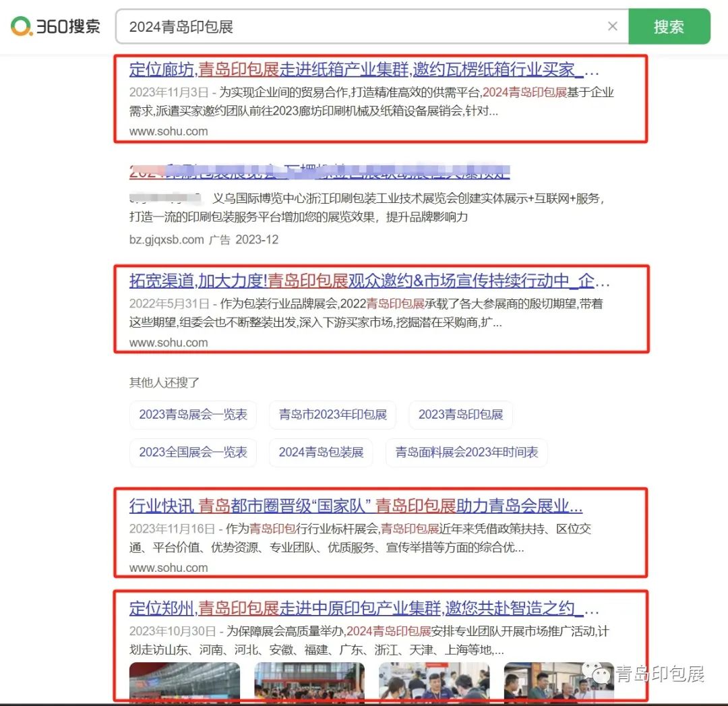Select related search 2023青岛展会一览表
The width and height of the screenshot is (728, 706).
[x=193, y=415]
